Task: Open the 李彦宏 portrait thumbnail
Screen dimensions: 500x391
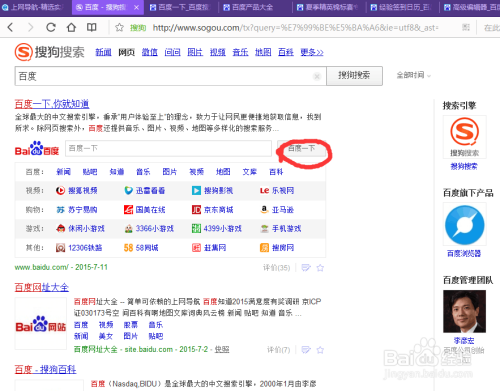Action: pos(465,311)
